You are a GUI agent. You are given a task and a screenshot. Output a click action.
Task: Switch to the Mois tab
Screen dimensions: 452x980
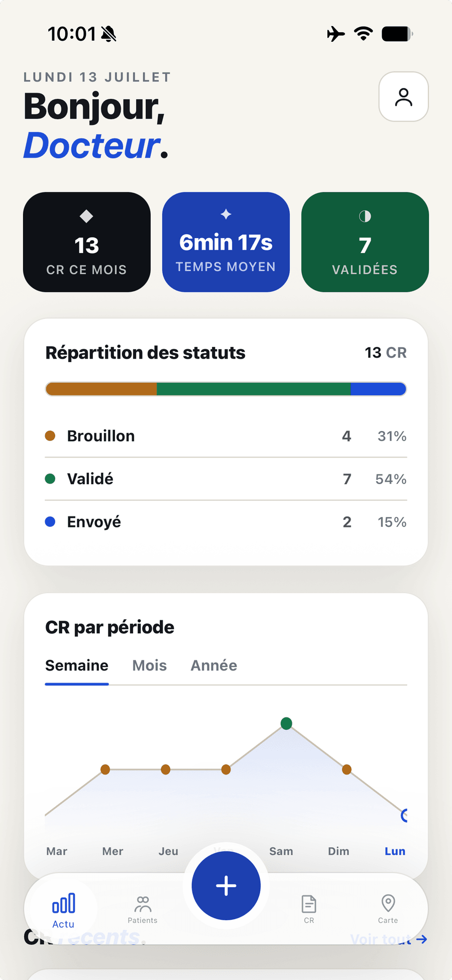tap(149, 666)
